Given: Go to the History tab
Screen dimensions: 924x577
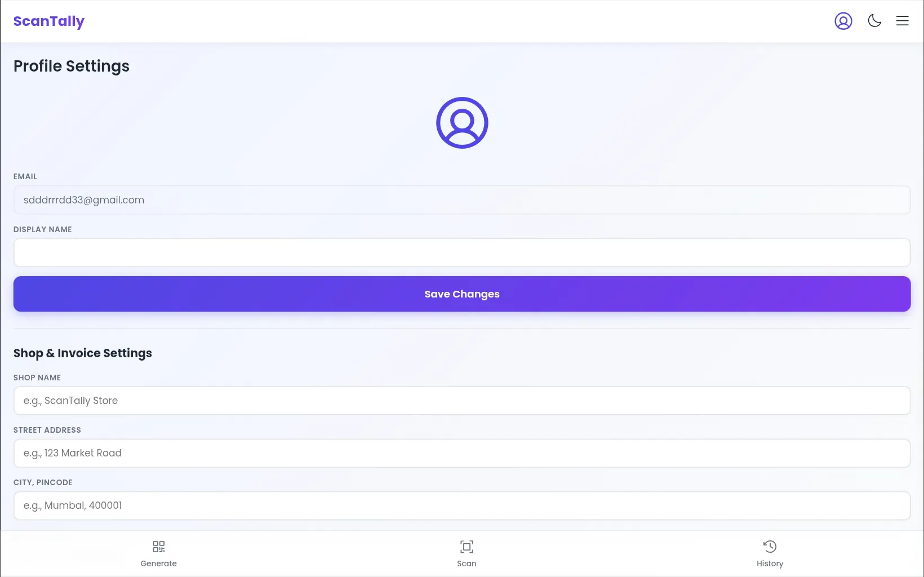Looking at the screenshot, I should 770,554.
